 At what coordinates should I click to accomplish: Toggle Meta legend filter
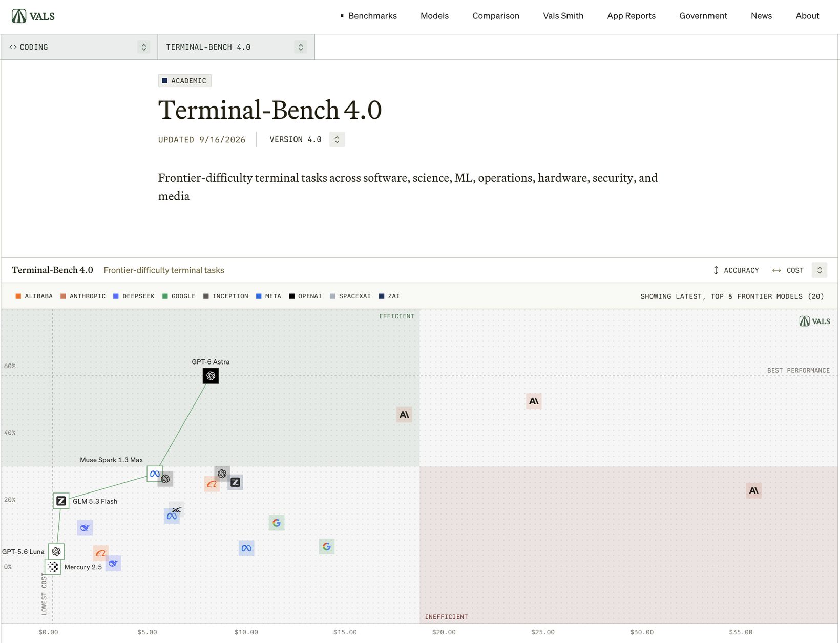click(268, 296)
